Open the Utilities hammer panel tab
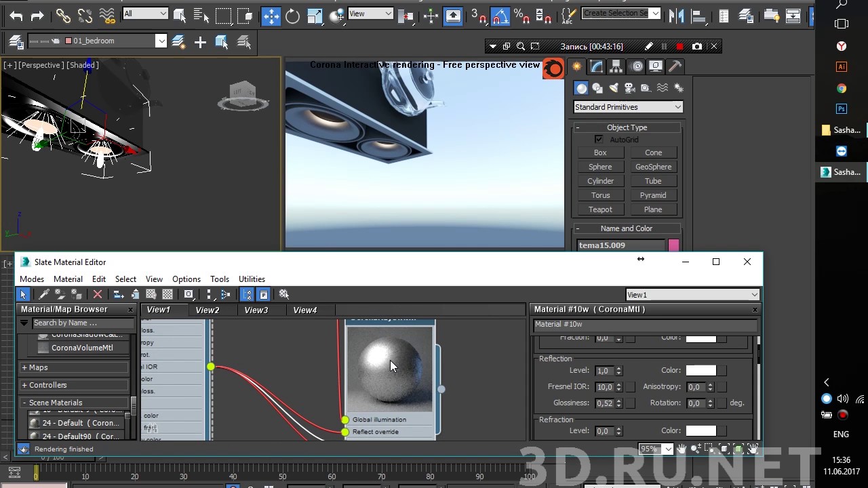Screen dimensions: 868x488 675,66
